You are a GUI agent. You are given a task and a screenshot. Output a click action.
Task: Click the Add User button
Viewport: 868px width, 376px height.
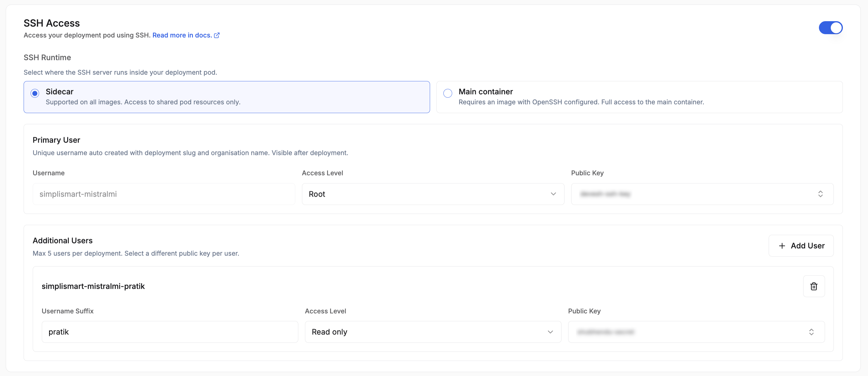click(800, 246)
